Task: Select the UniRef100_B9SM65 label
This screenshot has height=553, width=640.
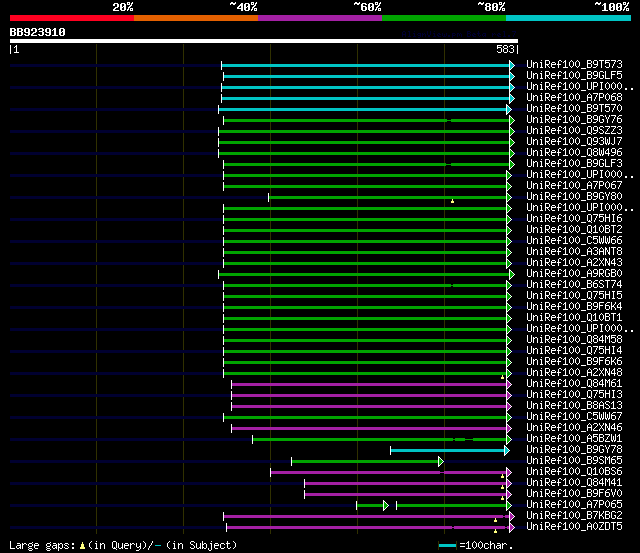Action: [x=574, y=461]
